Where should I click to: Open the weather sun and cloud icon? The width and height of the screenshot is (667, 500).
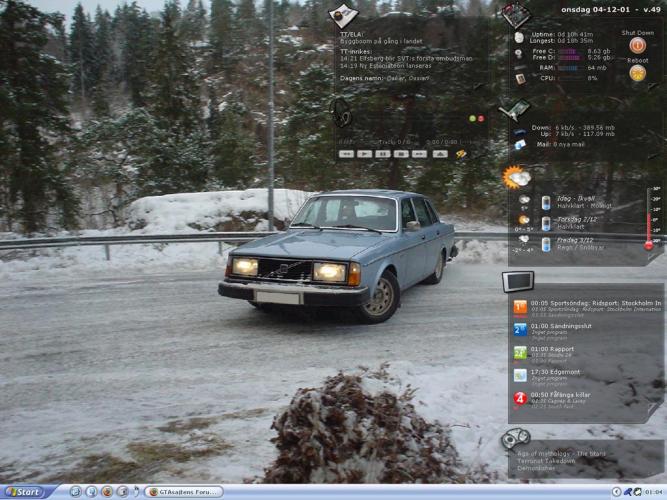517,178
